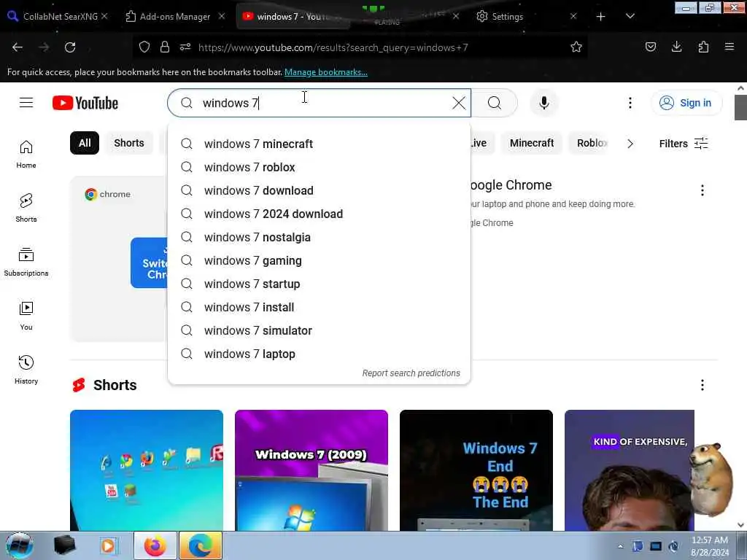This screenshot has height=560, width=747.
Task: Choose suggestion windows 7 laptop
Action: tap(320, 354)
